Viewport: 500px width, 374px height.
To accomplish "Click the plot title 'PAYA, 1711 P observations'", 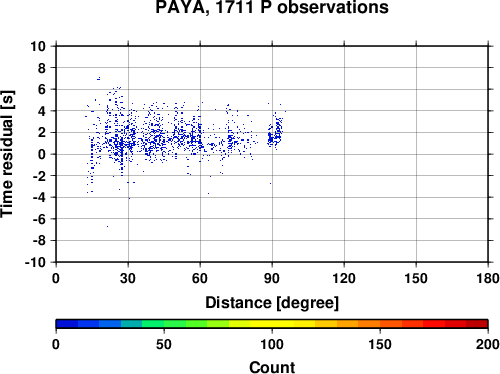I will pos(272,7).
